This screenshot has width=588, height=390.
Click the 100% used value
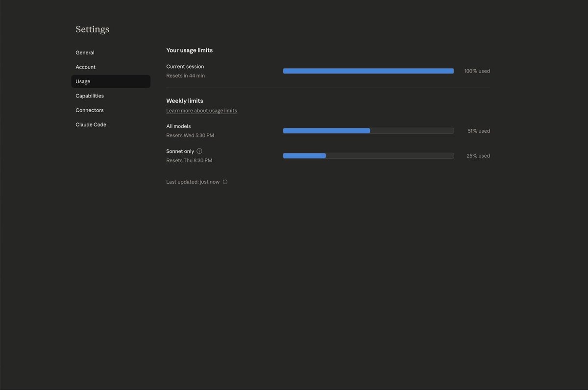tap(477, 71)
